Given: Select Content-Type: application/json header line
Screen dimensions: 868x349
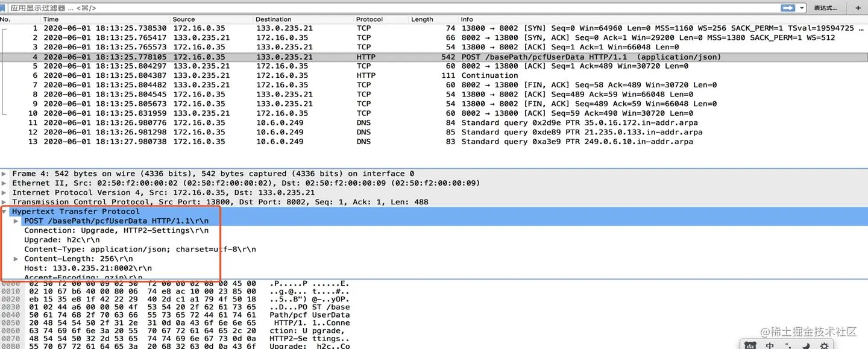Looking at the screenshot, I should pos(140,250).
